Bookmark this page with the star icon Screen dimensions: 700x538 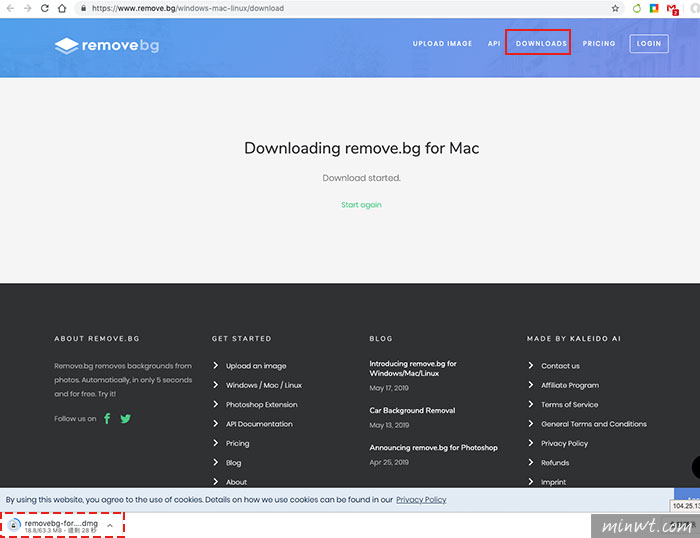(x=615, y=8)
